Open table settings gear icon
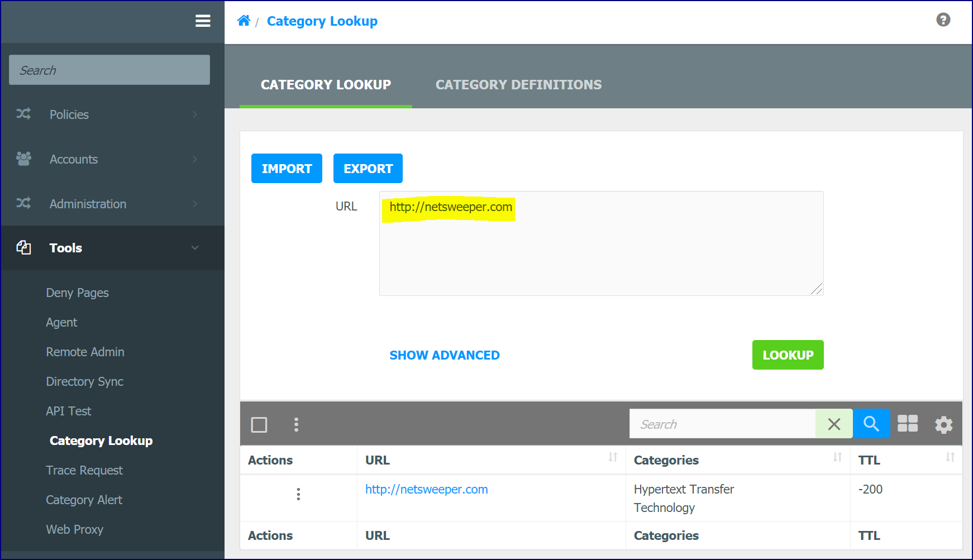 tap(944, 424)
